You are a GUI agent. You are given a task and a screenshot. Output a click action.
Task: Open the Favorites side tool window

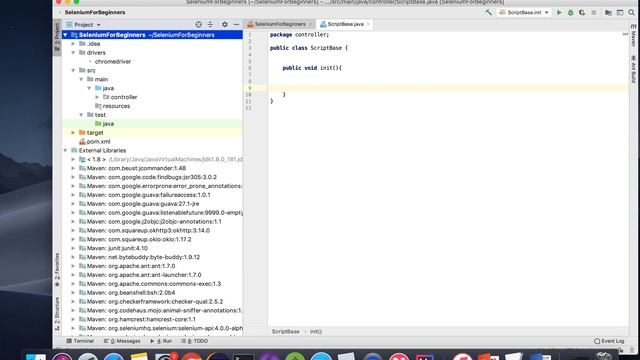click(57, 269)
